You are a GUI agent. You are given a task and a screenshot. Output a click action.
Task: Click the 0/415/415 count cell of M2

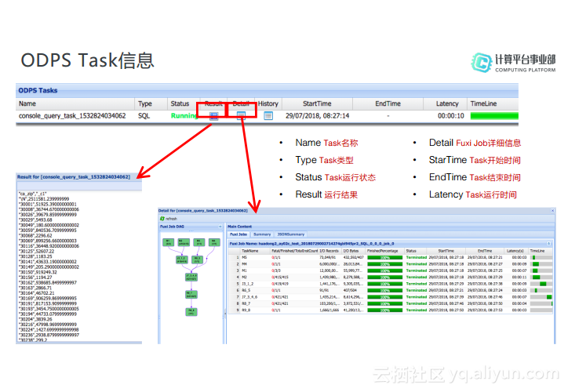click(x=280, y=278)
